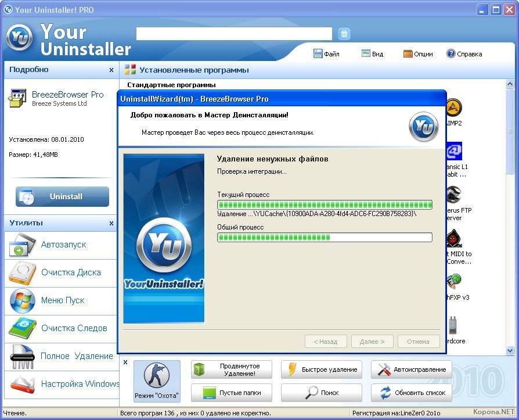
Task: Open the Очистка Следов traces cleaner
Action: click(61, 329)
